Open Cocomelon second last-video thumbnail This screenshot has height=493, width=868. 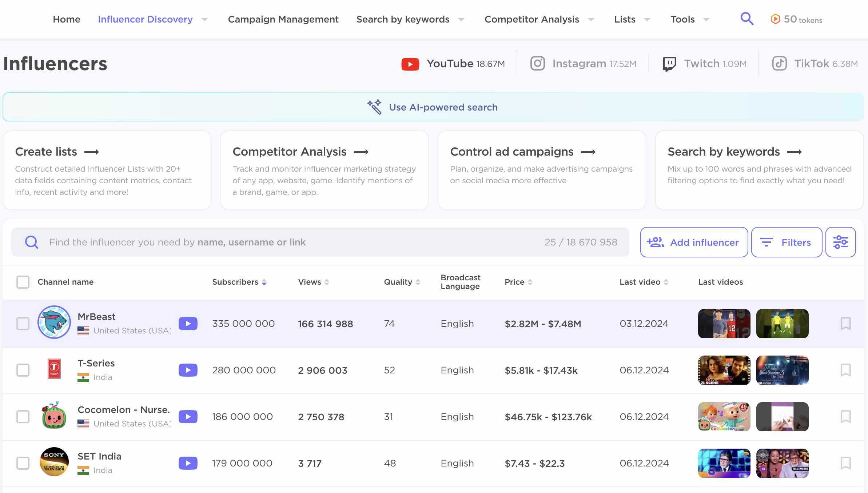782,417
